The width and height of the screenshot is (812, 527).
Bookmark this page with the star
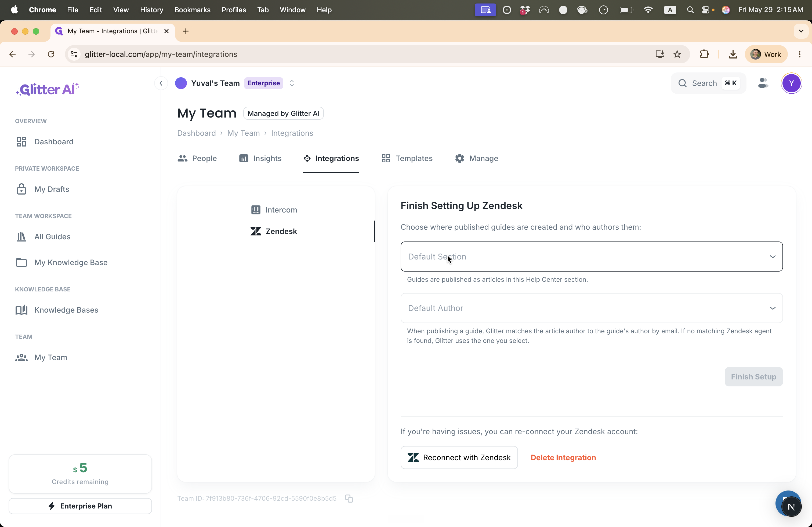click(677, 54)
